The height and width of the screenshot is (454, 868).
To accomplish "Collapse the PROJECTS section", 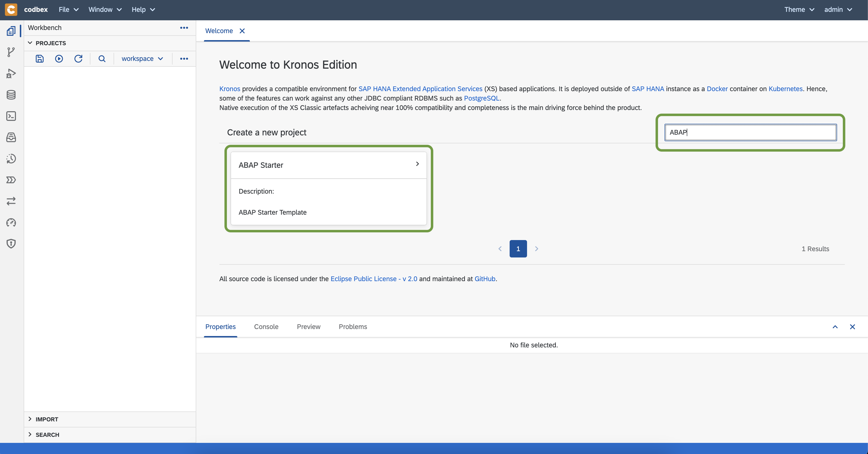I will (x=30, y=43).
